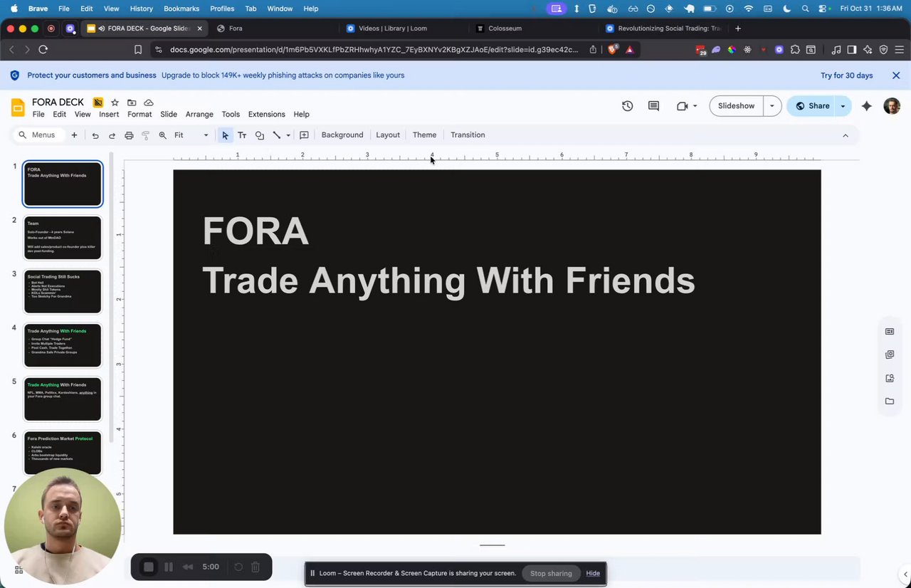
Task: Select the shape tool icon
Action: click(x=259, y=135)
